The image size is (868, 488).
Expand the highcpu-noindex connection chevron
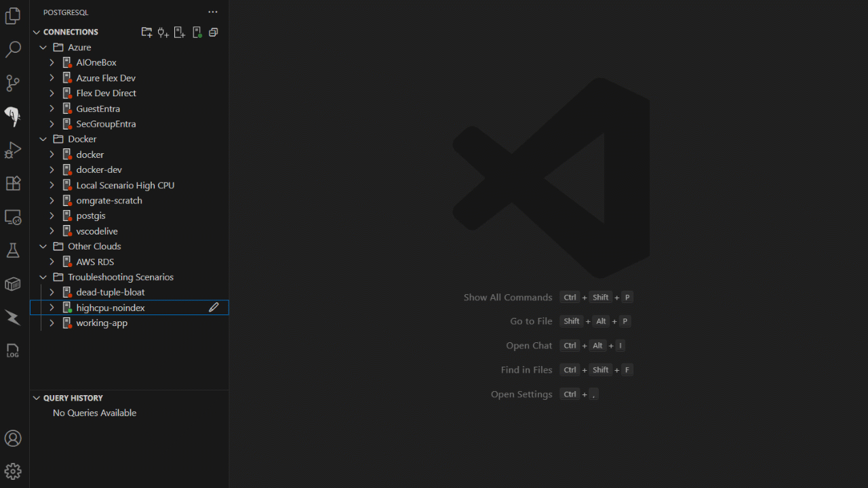pyautogui.click(x=52, y=308)
